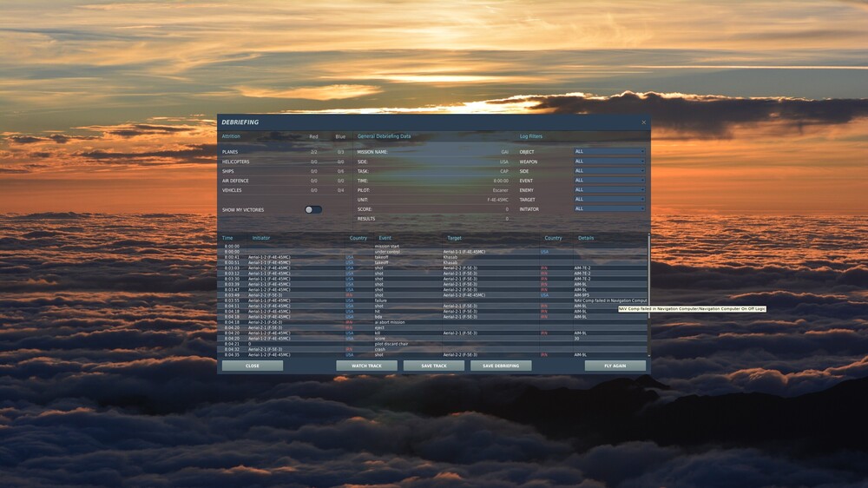Click the Initiator column header
This screenshot has width=868, height=488.
pos(261,238)
